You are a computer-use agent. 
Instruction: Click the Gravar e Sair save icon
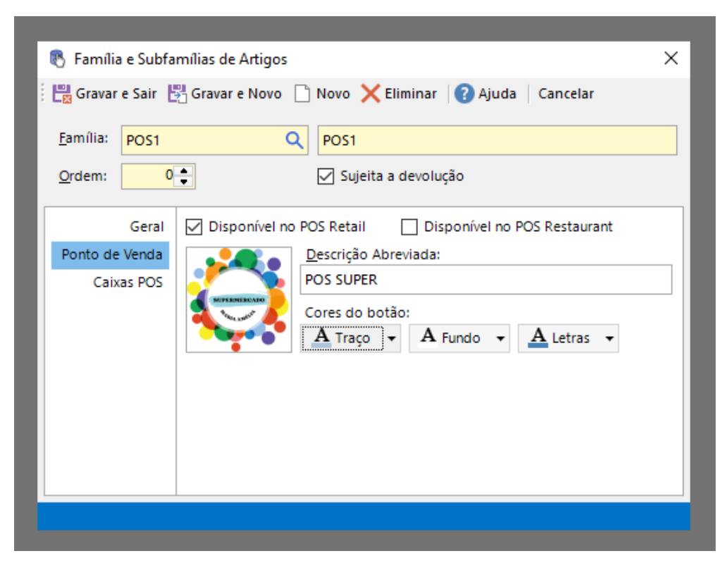coord(62,94)
